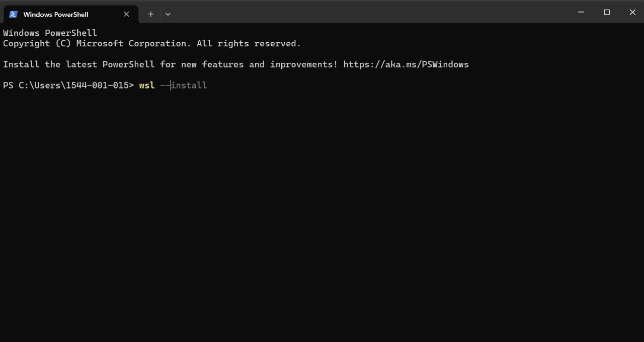Click the grayed install autocomplete suggestion
This screenshot has width=644, height=342.
click(189, 85)
